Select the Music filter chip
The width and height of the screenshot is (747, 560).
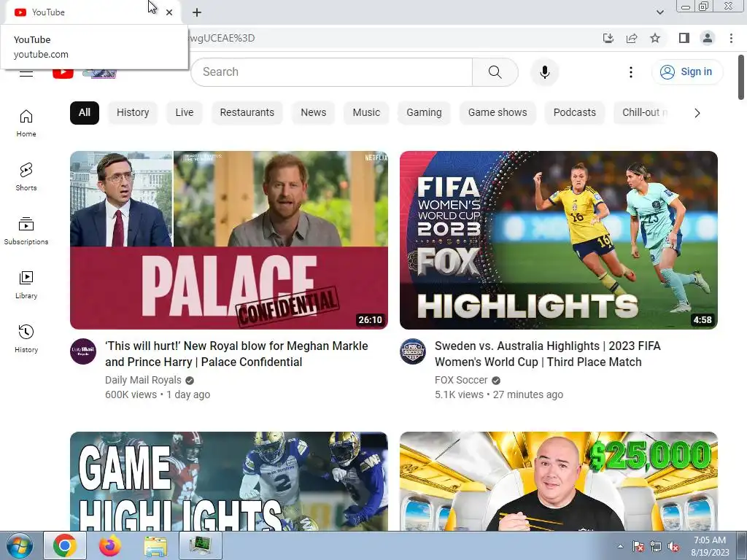[x=366, y=113]
